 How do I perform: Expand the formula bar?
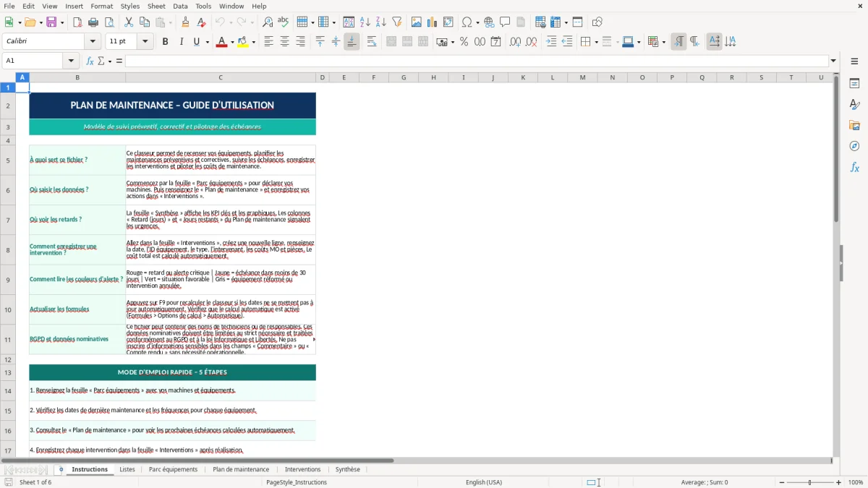click(x=833, y=61)
